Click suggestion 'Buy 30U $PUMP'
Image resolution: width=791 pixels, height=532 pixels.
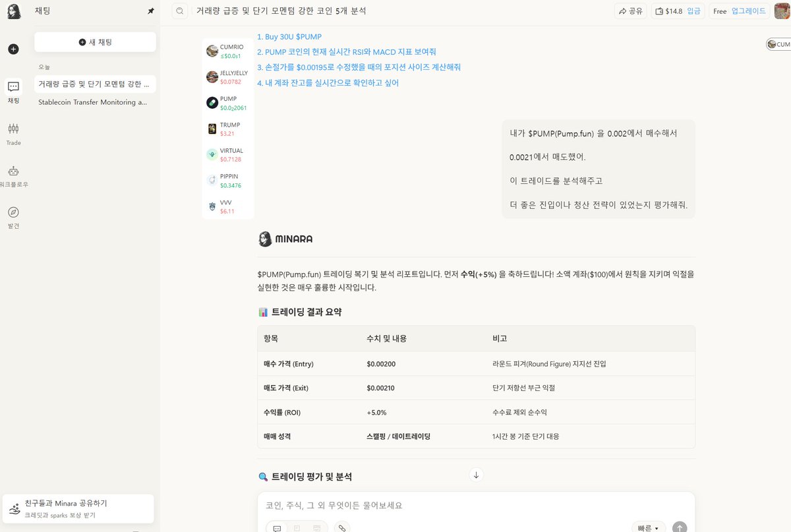pyautogui.click(x=289, y=37)
